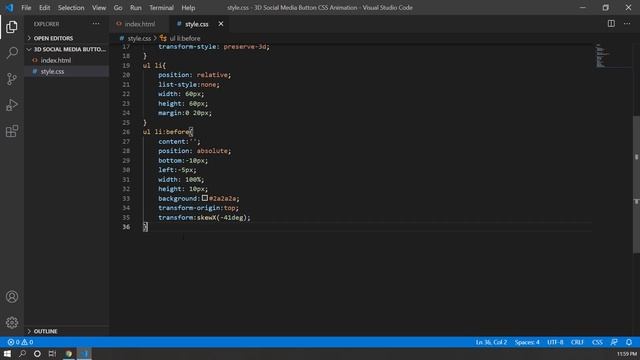
Task: Click style.css in the breadcrumb
Action: (x=139, y=38)
